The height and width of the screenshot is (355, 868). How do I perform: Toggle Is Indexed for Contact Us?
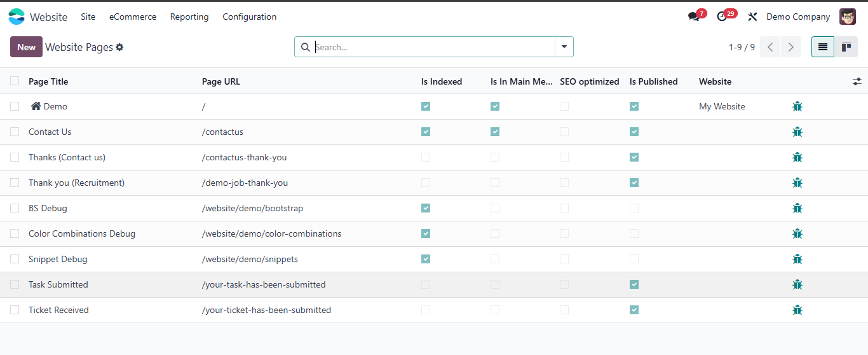(x=426, y=132)
